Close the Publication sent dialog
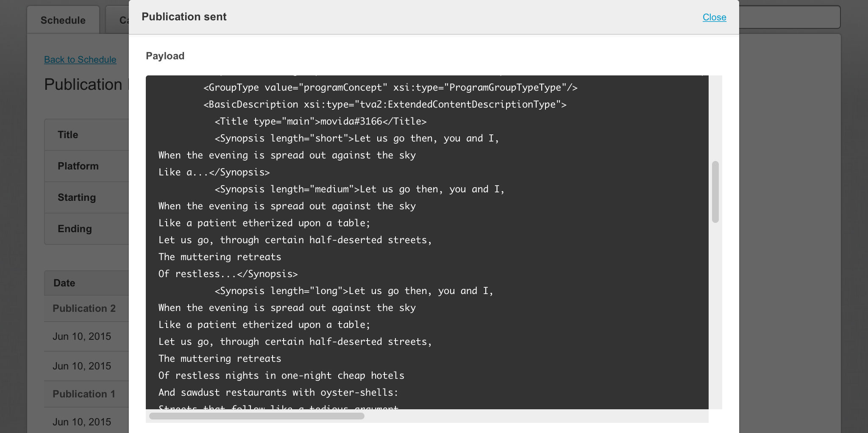 [714, 17]
